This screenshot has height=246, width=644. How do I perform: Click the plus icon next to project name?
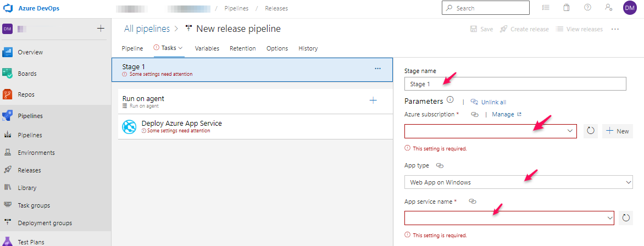tap(101, 29)
